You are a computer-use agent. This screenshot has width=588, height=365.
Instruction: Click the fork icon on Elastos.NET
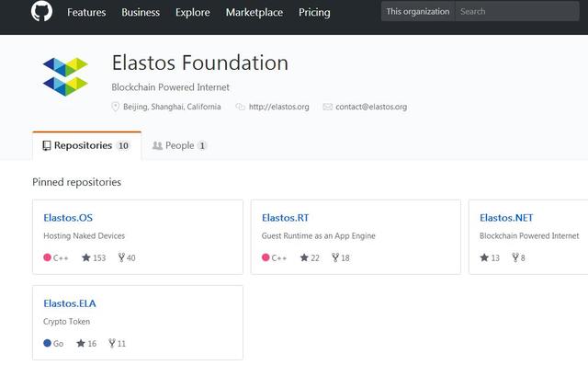tap(515, 257)
